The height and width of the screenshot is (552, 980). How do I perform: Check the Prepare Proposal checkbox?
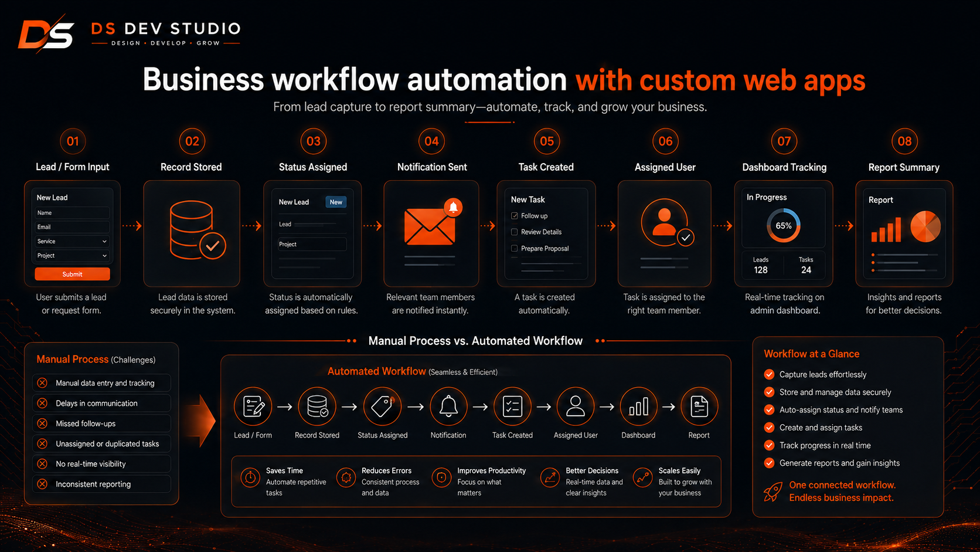(x=514, y=248)
